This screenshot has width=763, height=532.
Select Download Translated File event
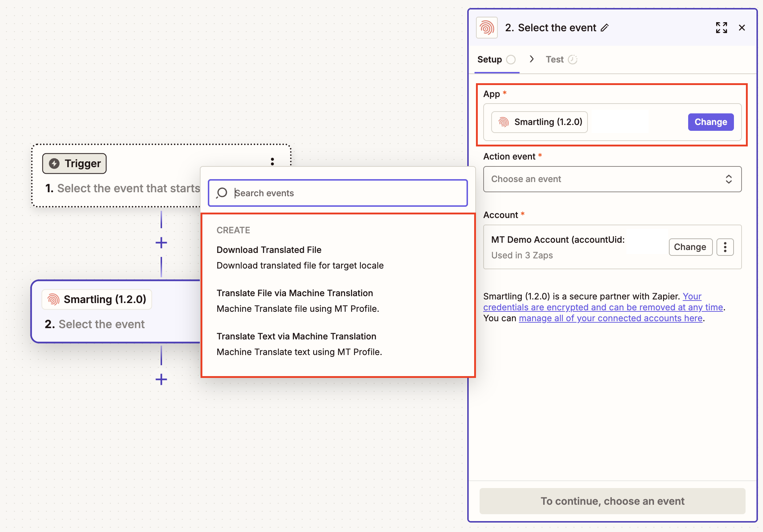pos(269,250)
